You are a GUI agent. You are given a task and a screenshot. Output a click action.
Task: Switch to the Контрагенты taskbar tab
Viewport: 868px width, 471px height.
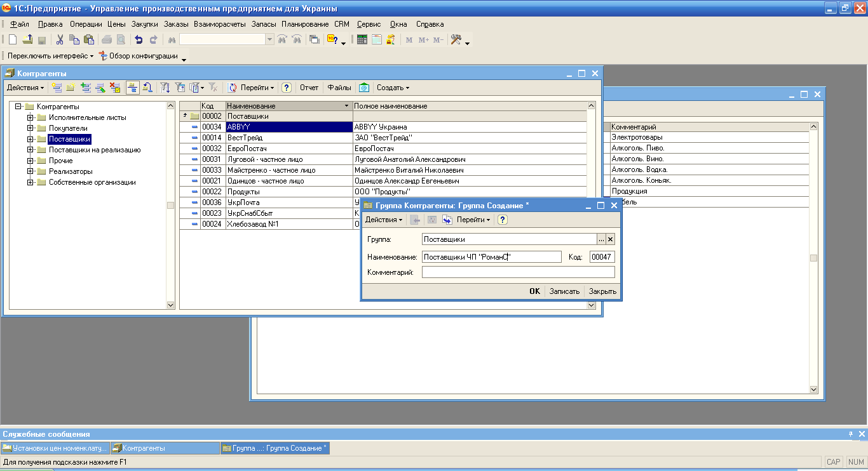pyautogui.click(x=165, y=448)
